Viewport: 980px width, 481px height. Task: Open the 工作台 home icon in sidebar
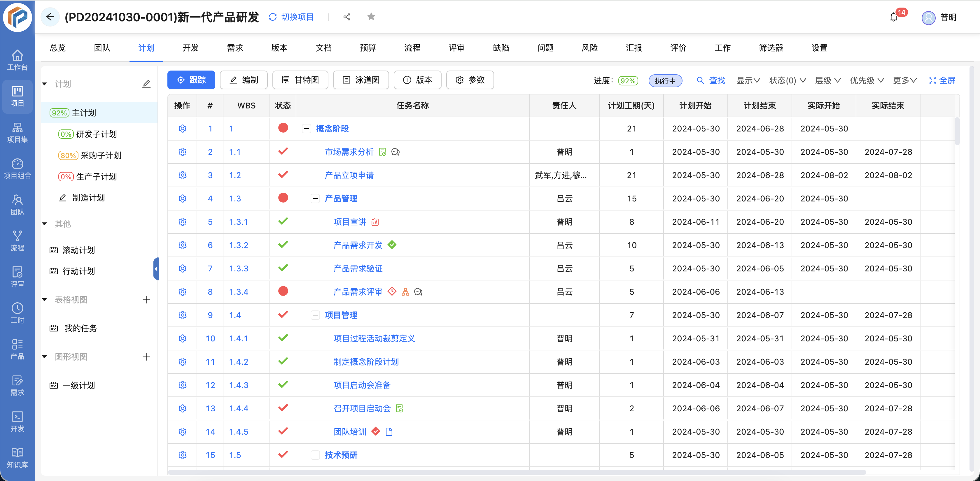(17, 60)
